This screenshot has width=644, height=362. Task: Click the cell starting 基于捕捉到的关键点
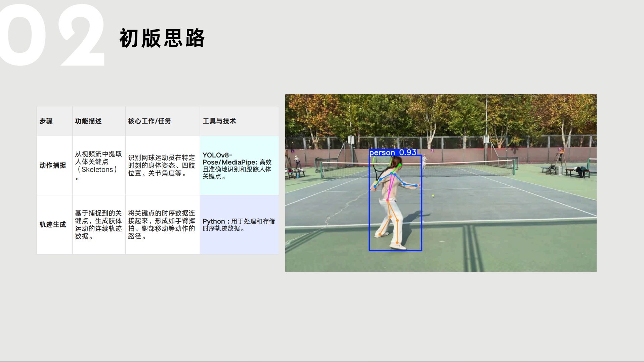(99, 225)
